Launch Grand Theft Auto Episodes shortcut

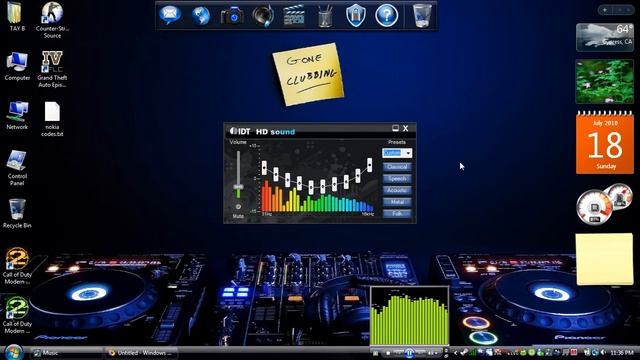tap(52, 69)
